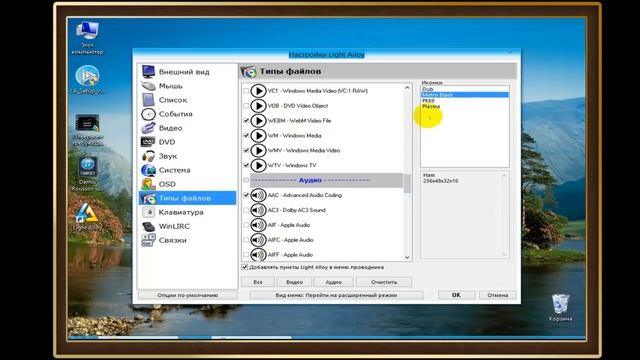Click the remote icon next to WinLIRC
The height and width of the screenshot is (360, 640).
pyautogui.click(x=148, y=226)
